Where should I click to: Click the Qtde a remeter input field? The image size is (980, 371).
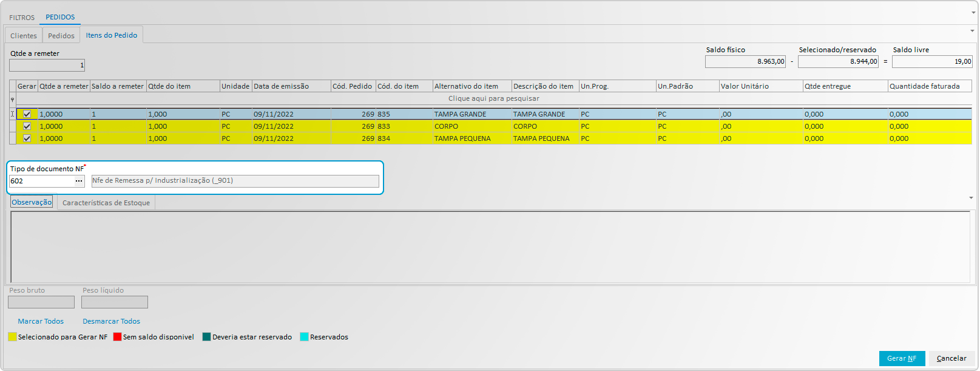pos(47,65)
